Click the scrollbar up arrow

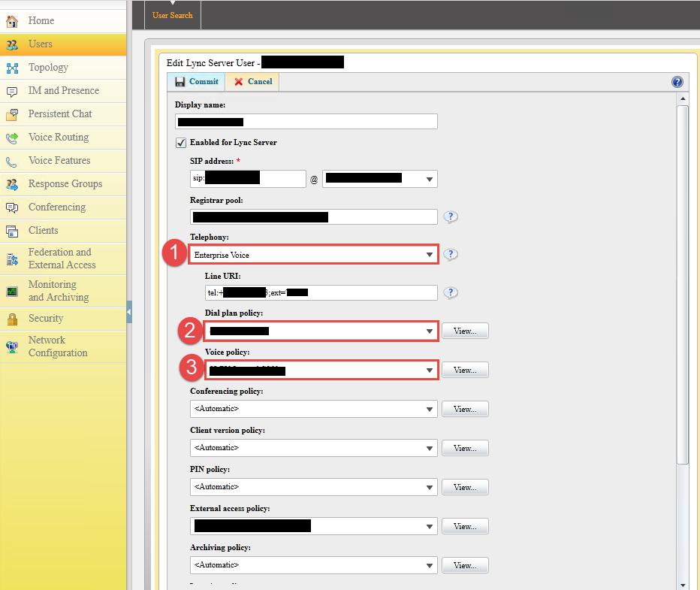click(x=683, y=98)
